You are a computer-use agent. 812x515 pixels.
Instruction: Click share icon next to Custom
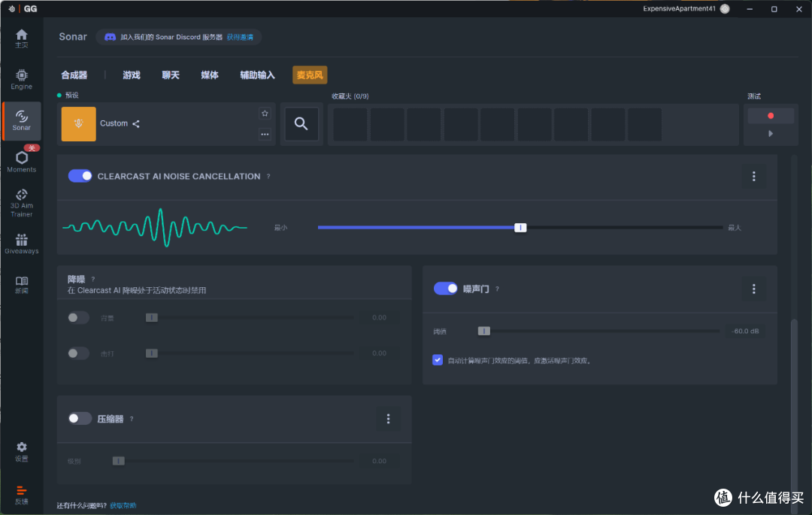click(x=135, y=124)
